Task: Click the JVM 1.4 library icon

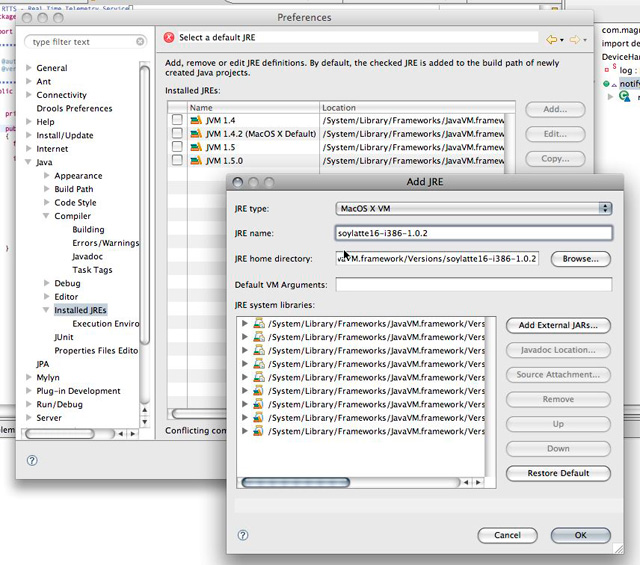Action: pyautogui.click(x=196, y=120)
